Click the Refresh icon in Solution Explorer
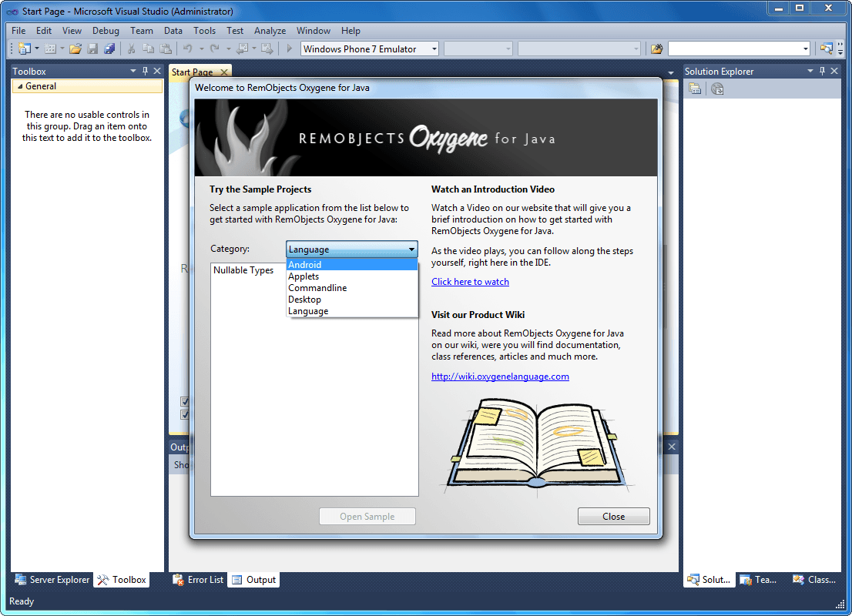The height and width of the screenshot is (616, 852). (717, 89)
